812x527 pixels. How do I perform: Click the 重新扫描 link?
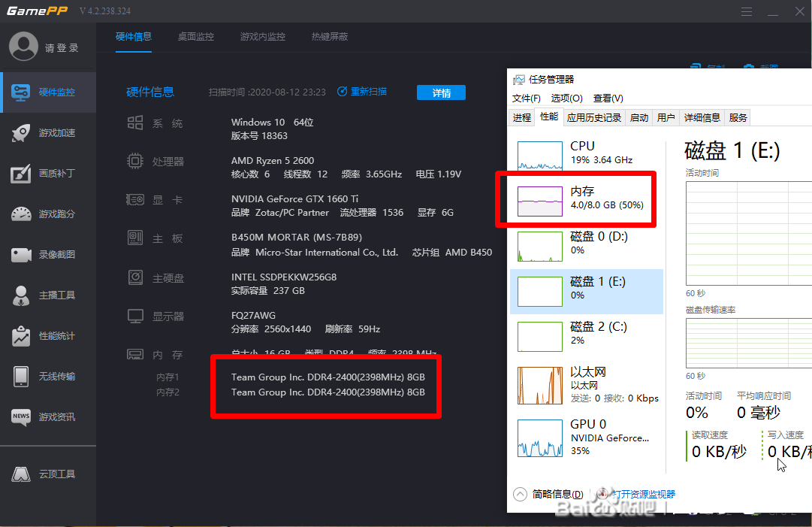(368, 92)
